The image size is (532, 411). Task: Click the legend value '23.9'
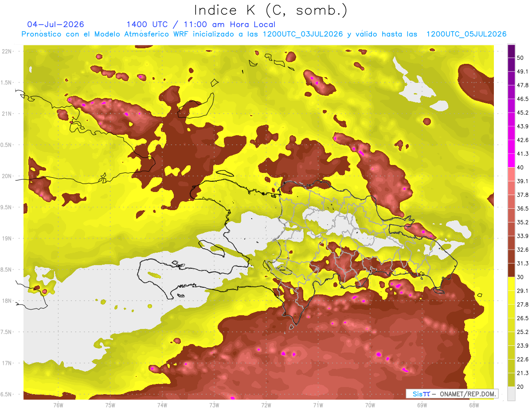point(522,345)
